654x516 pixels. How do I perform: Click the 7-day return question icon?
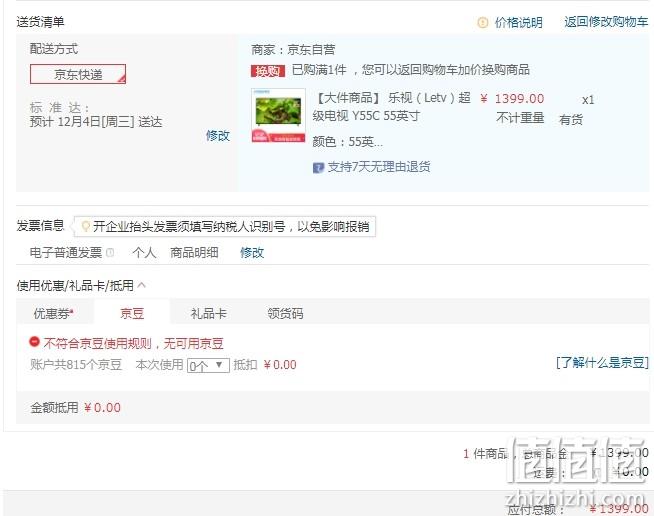[318, 168]
